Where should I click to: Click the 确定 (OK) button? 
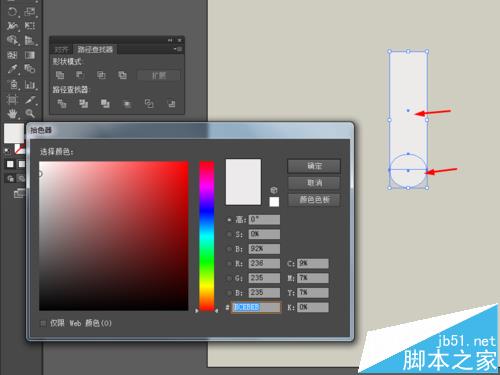tap(314, 166)
